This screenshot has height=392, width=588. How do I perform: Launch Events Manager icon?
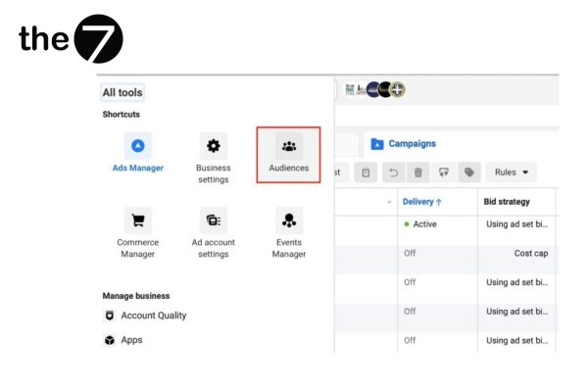click(x=288, y=220)
